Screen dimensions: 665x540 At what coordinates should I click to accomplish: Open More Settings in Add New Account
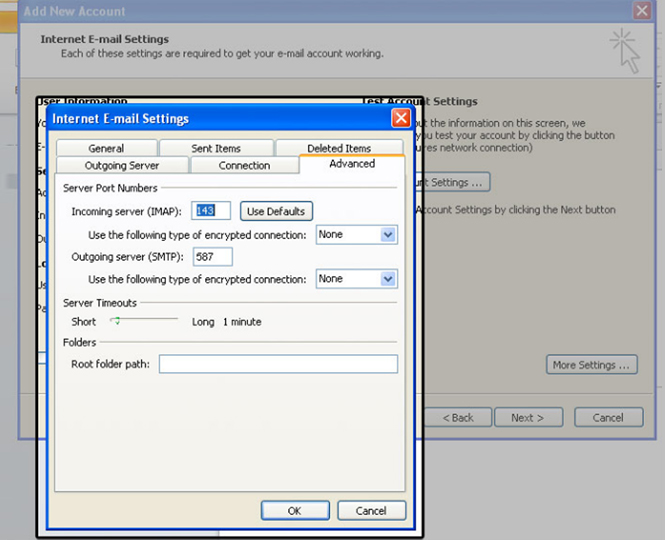[x=592, y=365]
